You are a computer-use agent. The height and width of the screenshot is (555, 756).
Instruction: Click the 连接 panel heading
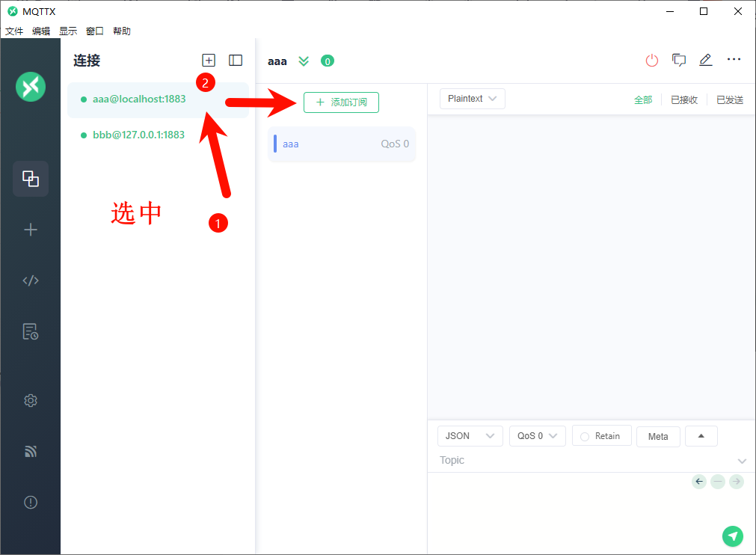[87, 61]
